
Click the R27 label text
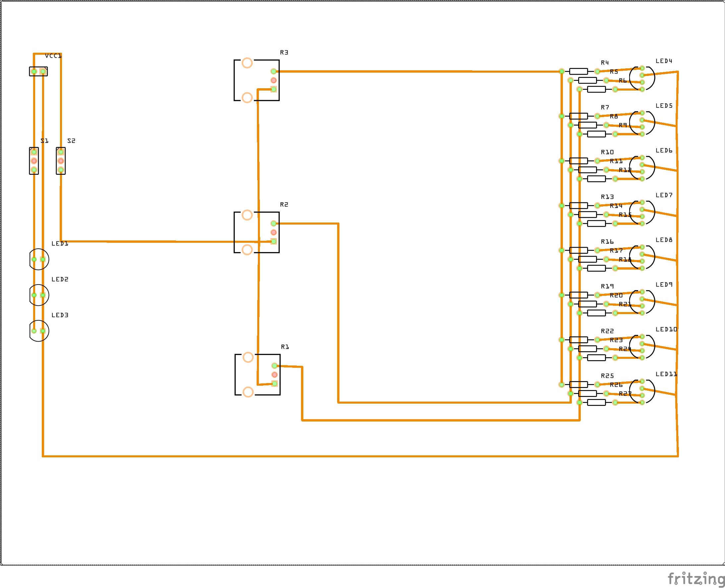[x=625, y=394]
